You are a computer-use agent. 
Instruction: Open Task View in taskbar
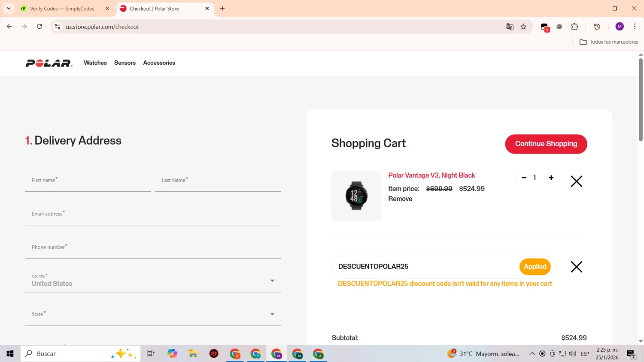pyautogui.click(x=151, y=354)
